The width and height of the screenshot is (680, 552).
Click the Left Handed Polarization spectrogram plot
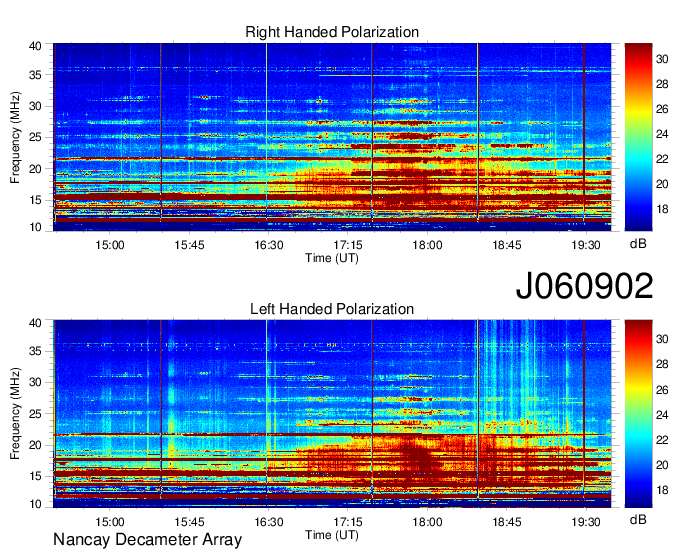(332, 414)
